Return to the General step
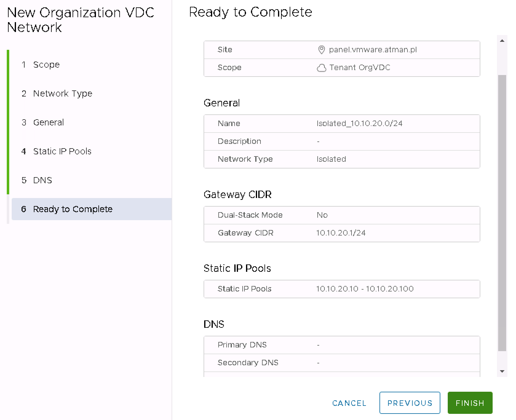The width and height of the screenshot is (516, 420). pos(48,122)
